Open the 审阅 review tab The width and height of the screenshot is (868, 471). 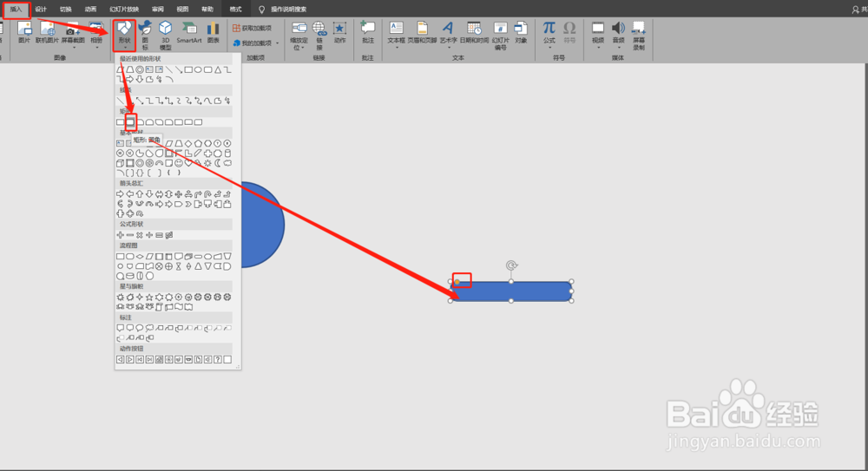tap(158, 9)
